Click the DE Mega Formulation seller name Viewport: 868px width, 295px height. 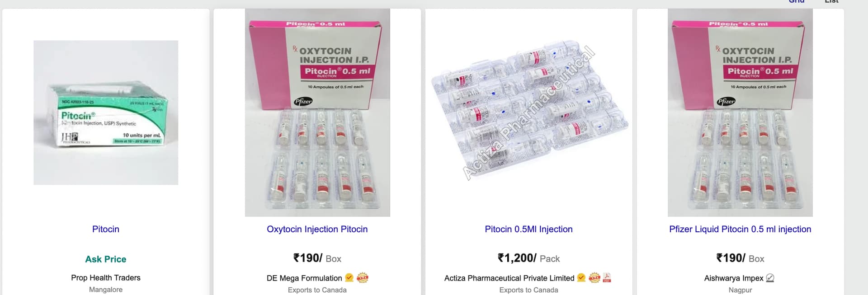304,278
